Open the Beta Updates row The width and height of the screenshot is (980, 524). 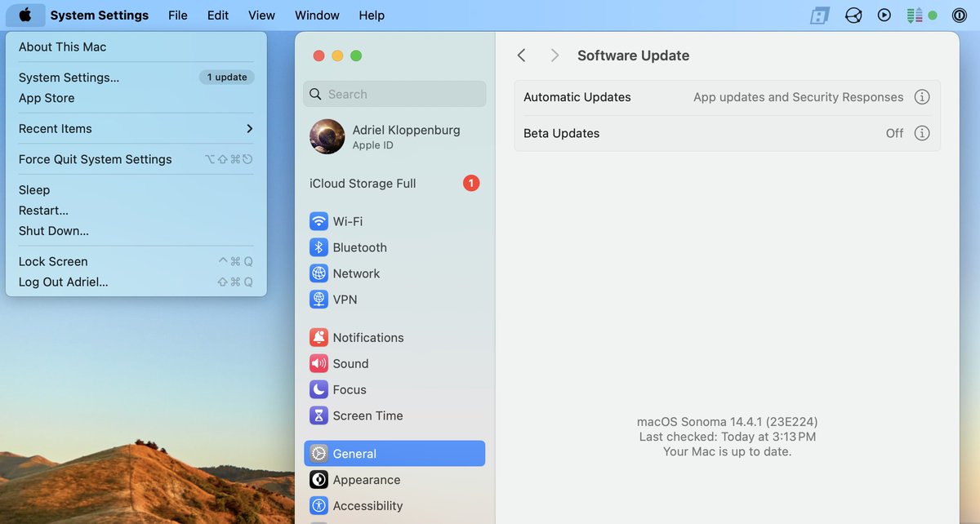tap(727, 133)
